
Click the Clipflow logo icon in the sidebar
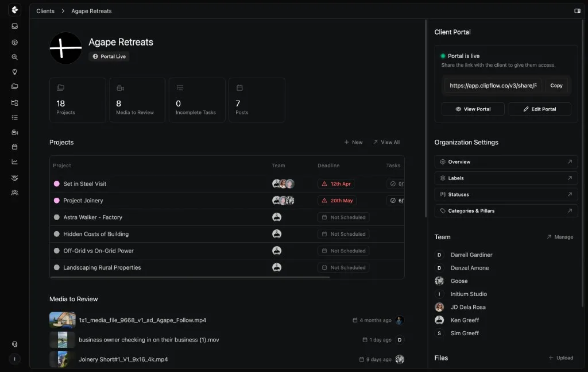point(14,10)
